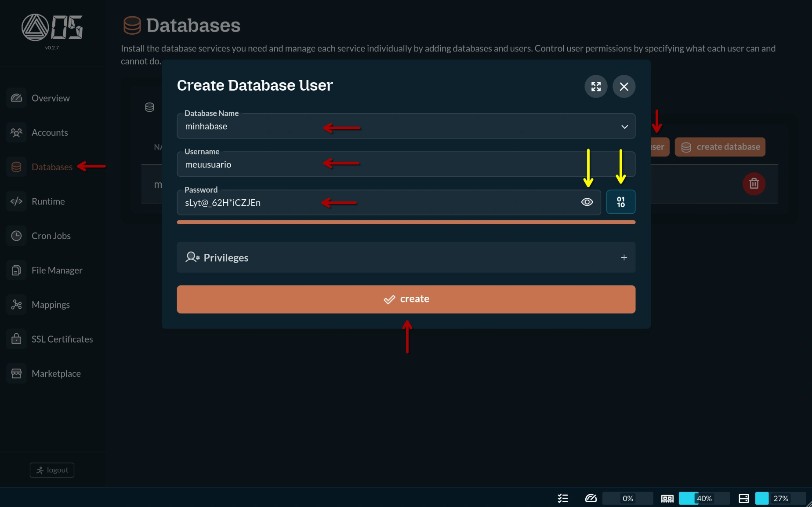Image resolution: width=812 pixels, height=507 pixels.
Task: Open the task list icon in the status bar
Action: (562, 498)
